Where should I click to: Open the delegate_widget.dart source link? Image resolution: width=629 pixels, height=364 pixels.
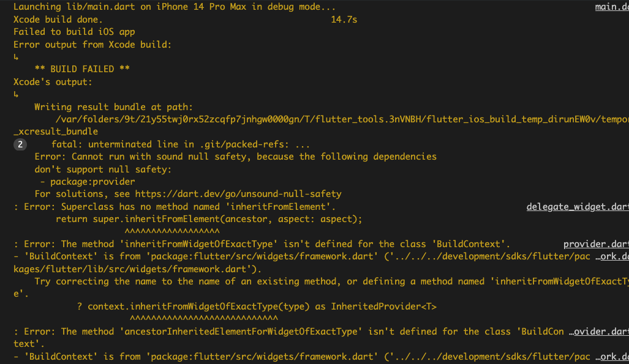coord(578,207)
